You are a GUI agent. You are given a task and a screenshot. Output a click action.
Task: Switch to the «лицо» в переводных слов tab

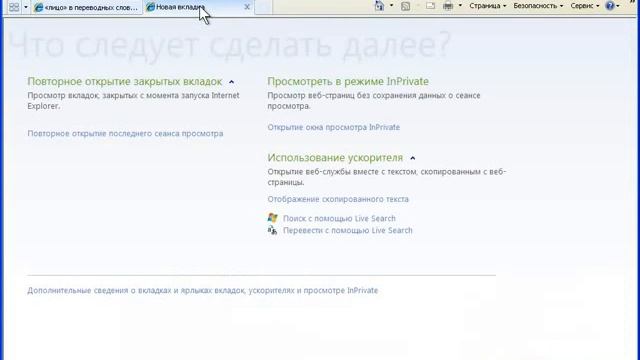87,7
